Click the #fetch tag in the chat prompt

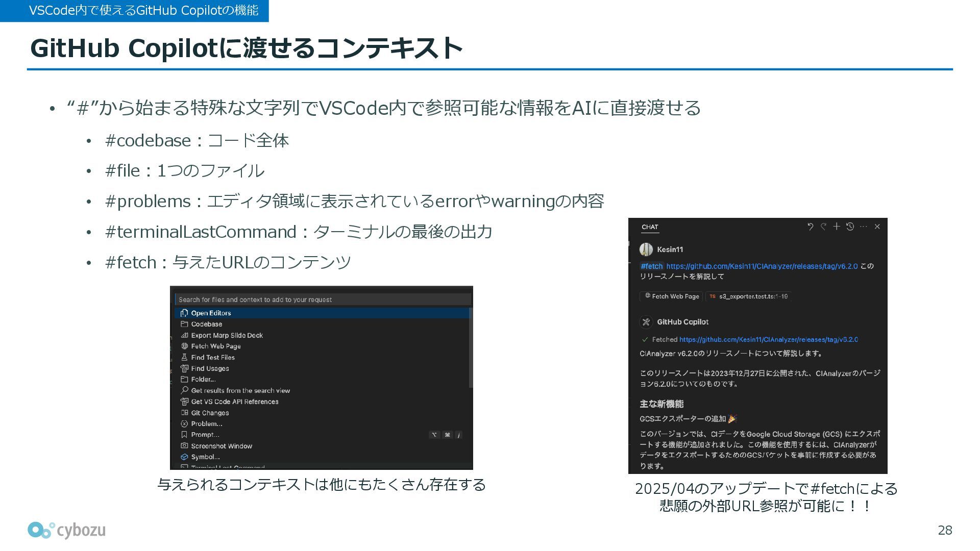coord(652,266)
